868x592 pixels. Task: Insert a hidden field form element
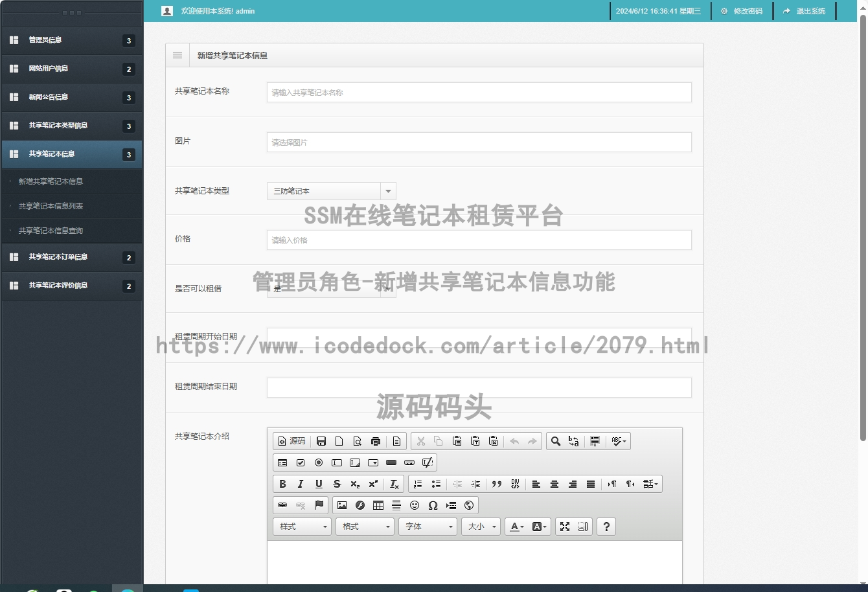(x=428, y=462)
